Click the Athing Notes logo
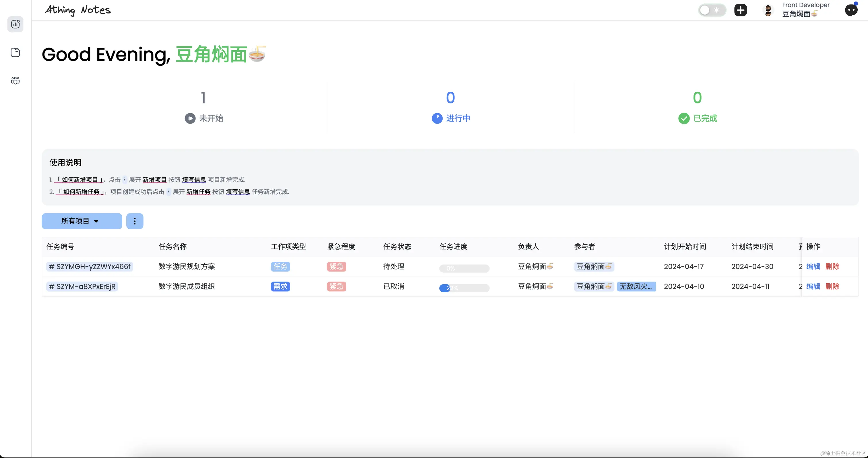The width and height of the screenshot is (868, 458). (x=77, y=10)
